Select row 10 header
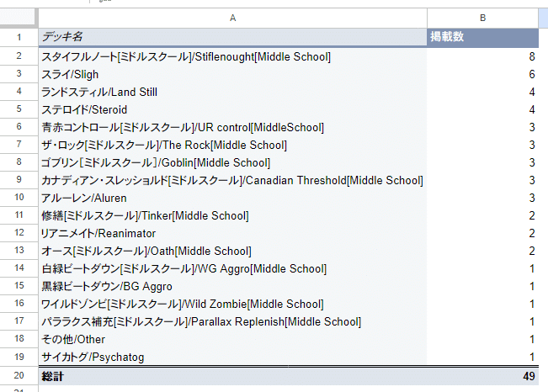This screenshot has width=548, height=392. coord(19,198)
